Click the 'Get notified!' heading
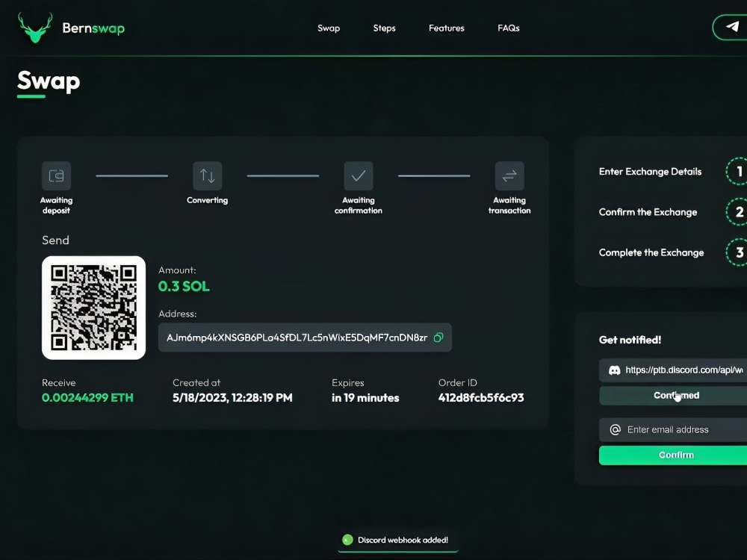747x560 pixels. click(630, 340)
